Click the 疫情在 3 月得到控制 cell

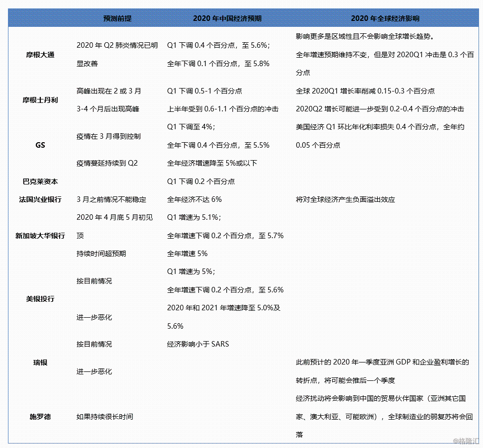pyautogui.click(x=108, y=136)
